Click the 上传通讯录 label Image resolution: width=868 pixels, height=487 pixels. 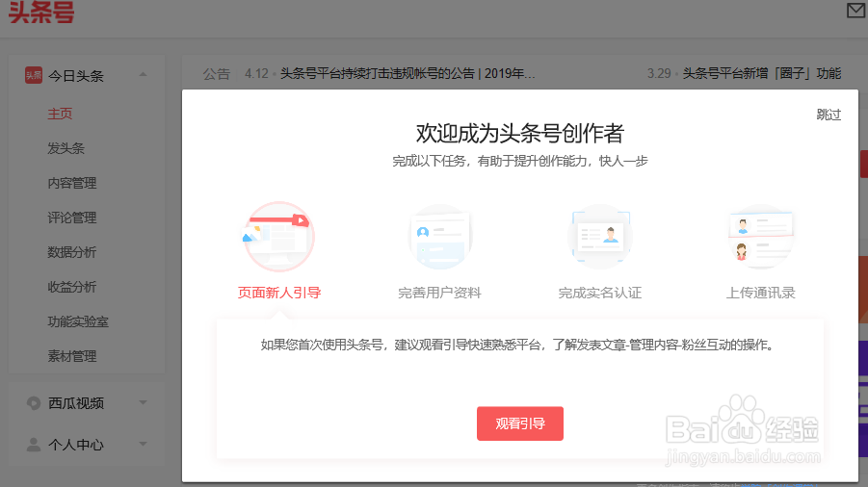(761, 293)
